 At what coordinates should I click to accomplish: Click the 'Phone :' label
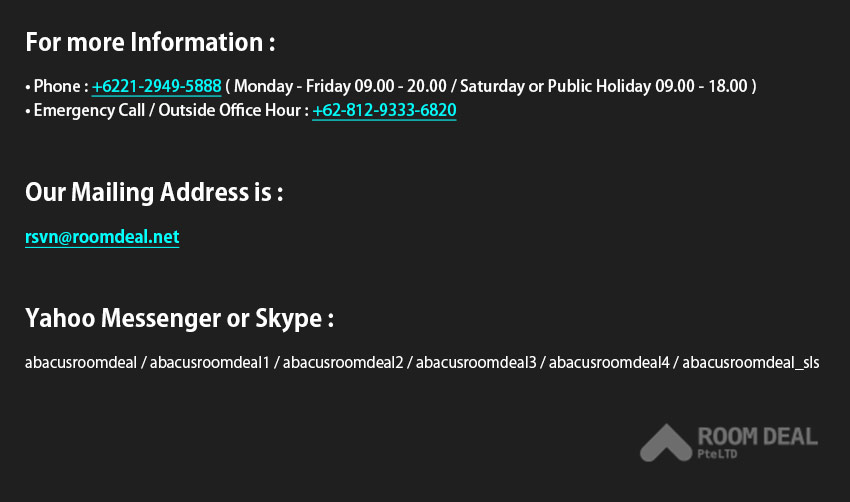click(x=61, y=86)
